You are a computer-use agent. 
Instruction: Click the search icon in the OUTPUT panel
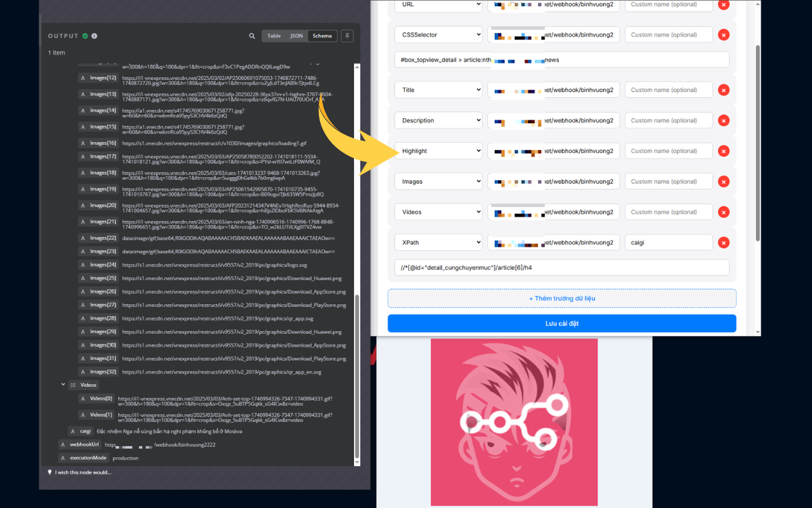[x=252, y=36]
